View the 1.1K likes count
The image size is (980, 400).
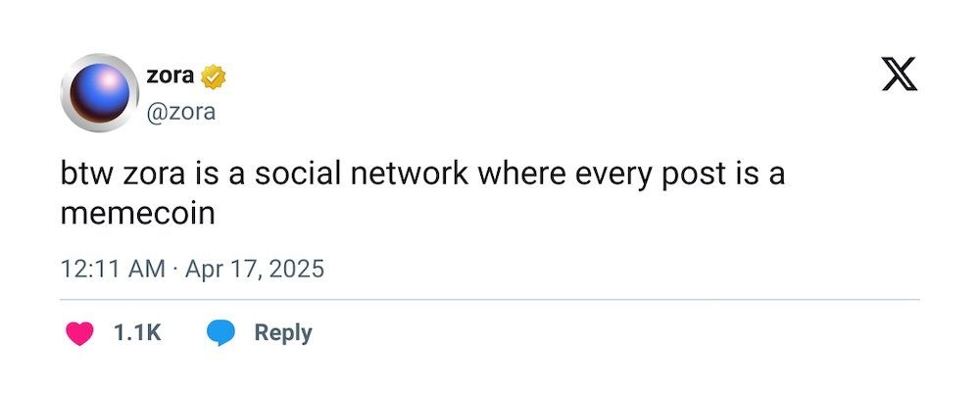137,333
